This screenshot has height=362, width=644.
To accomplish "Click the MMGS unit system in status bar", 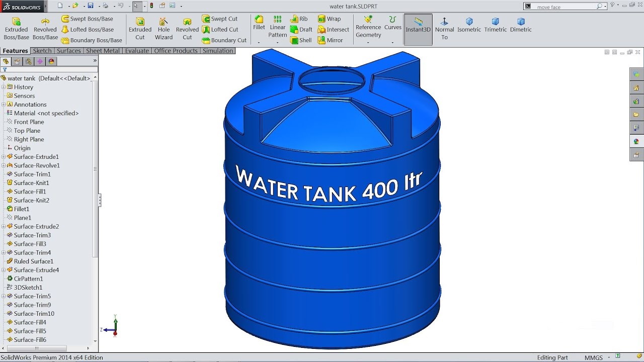I will tap(593, 357).
